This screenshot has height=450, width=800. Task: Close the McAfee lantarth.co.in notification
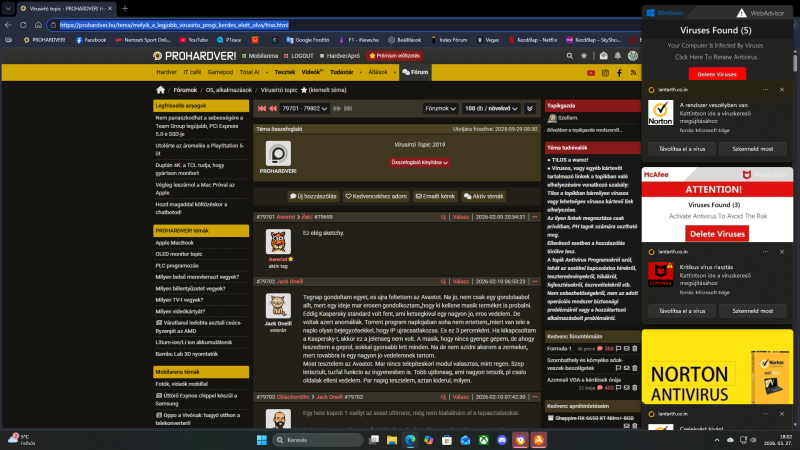(x=782, y=252)
